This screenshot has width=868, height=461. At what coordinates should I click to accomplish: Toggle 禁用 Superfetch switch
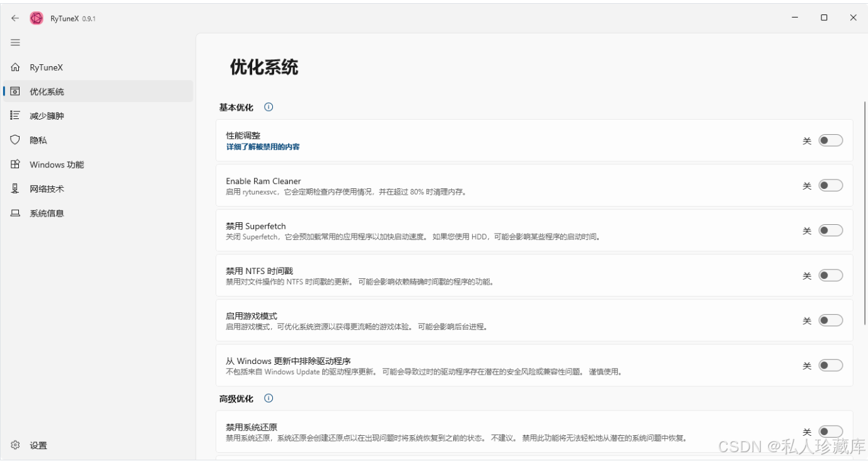click(x=831, y=230)
